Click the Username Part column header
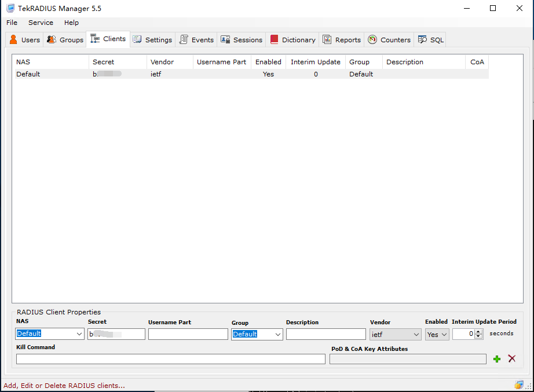Image resolution: width=534 pixels, height=392 pixels. click(222, 62)
